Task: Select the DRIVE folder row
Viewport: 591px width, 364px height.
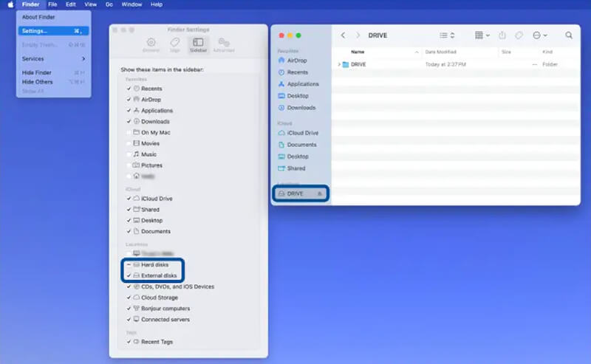Action: click(456, 64)
